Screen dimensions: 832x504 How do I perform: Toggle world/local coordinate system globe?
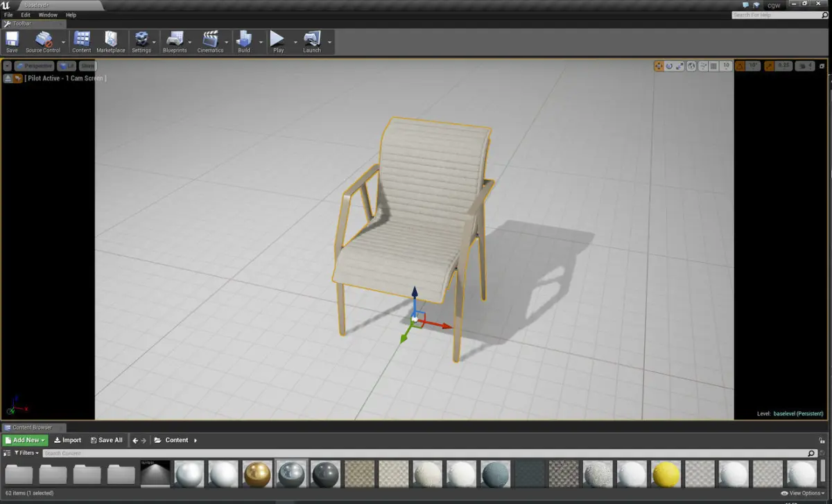692,66
